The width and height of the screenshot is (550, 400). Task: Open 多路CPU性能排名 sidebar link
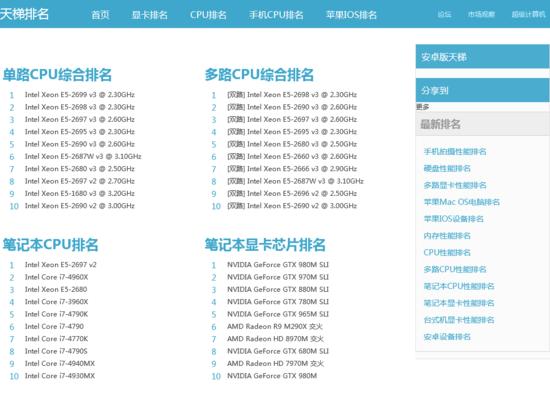tap(455, 269)
